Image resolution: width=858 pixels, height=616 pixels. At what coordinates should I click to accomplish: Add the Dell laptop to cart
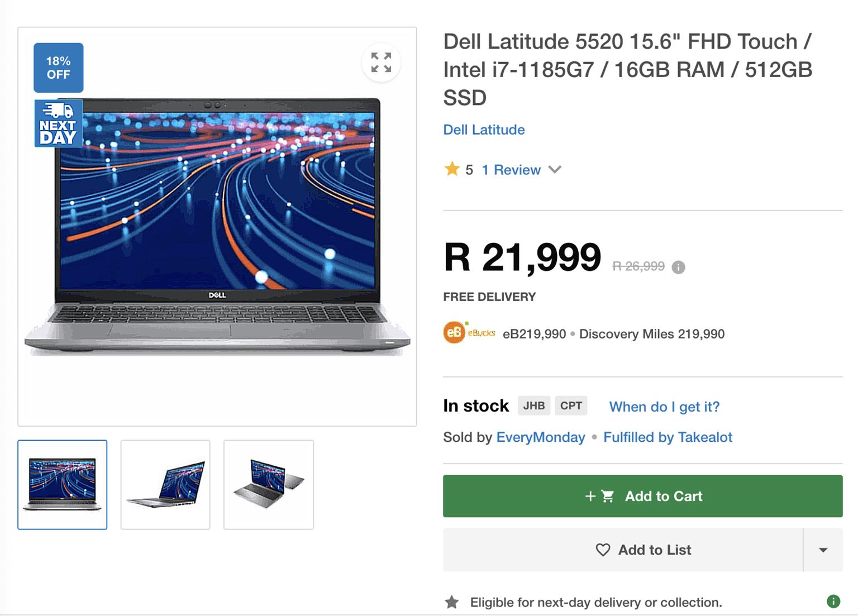pos(642,496)
